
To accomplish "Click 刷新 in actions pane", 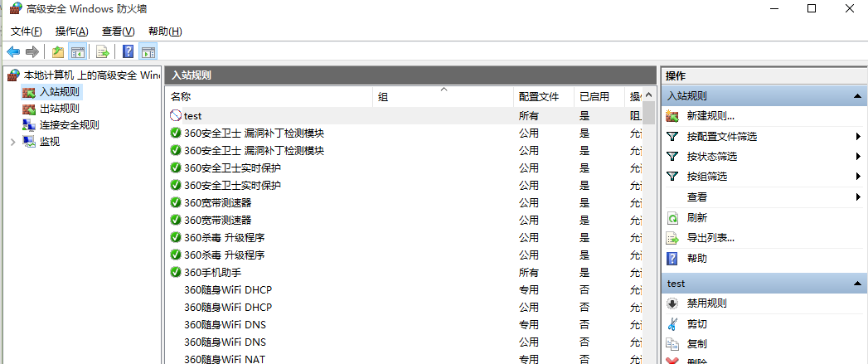I will tap(697, 218).
